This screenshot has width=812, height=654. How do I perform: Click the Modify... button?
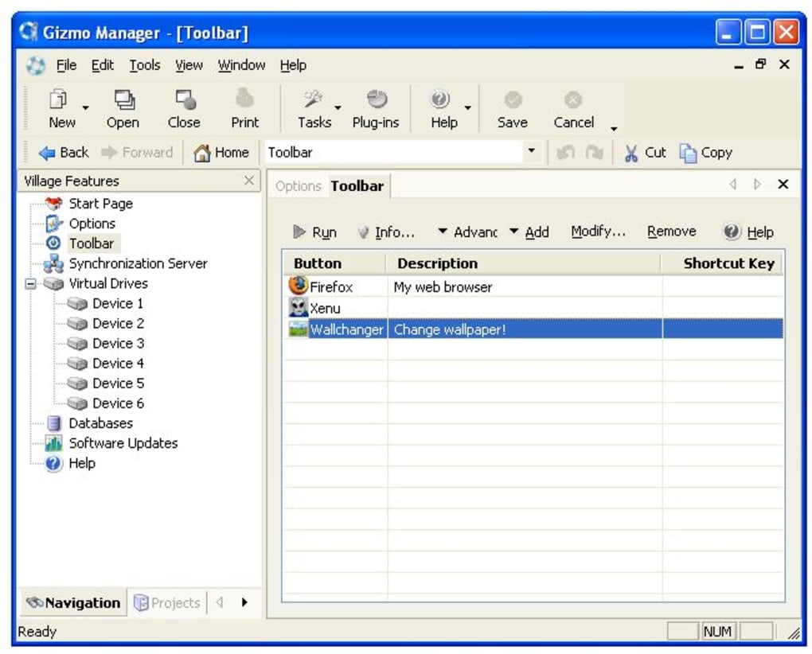coord(598,232)
